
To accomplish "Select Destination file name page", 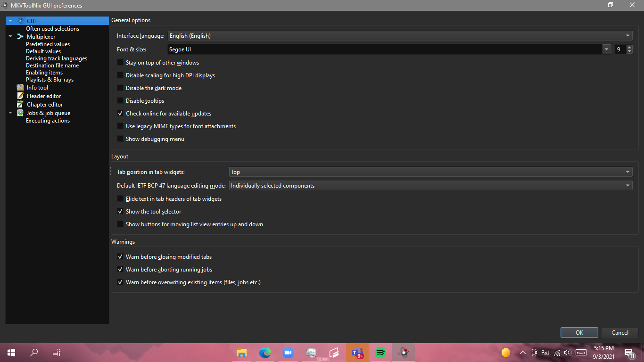I will [x=52, y=66].
